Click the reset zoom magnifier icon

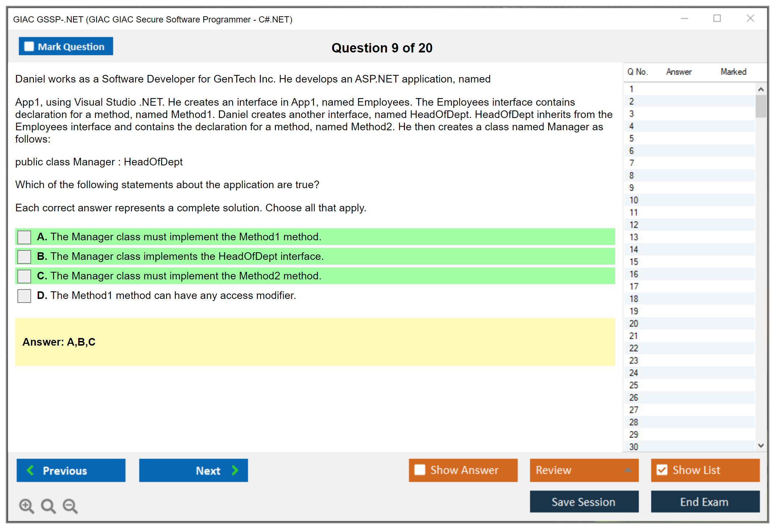click(x=48, y=506)
